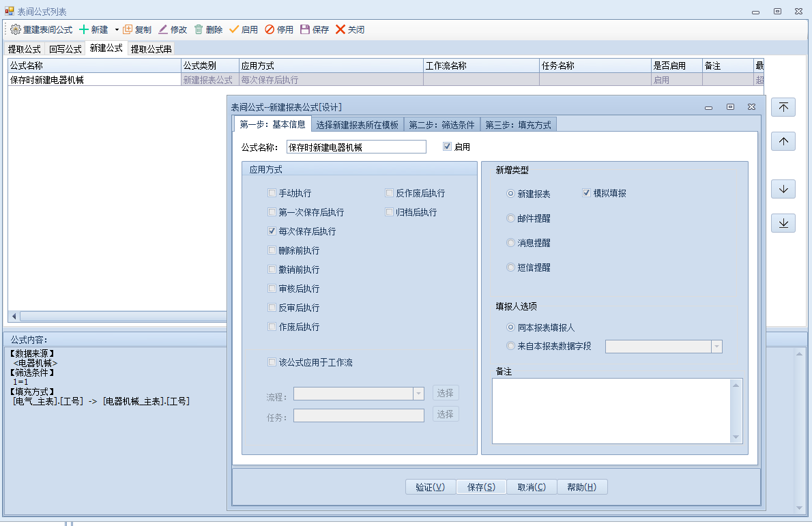Click the 复制 copy icon in toolbar
This screenshot has height=526, width=812.
coord(128,29)
